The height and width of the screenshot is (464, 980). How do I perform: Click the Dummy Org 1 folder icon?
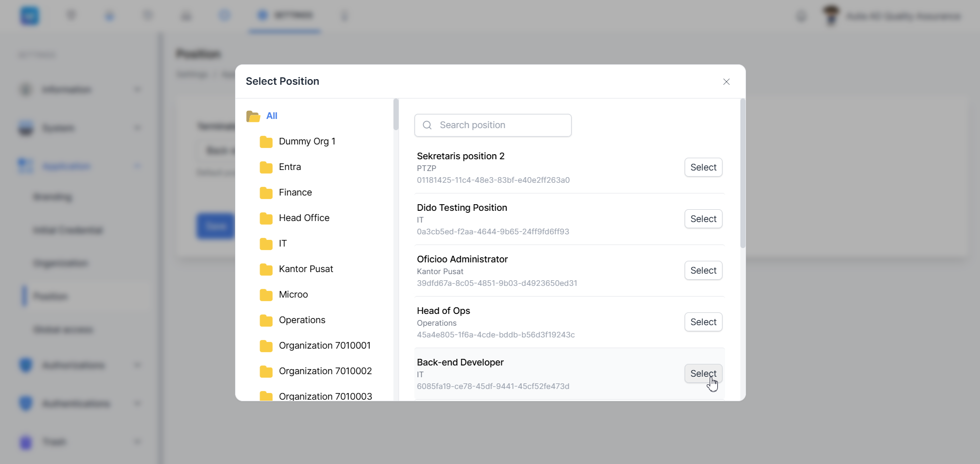(266, 142)
